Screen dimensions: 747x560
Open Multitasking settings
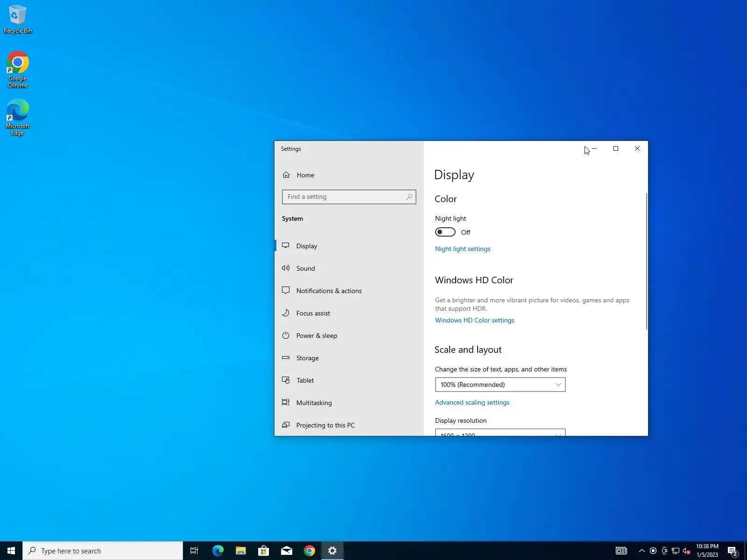349,403
